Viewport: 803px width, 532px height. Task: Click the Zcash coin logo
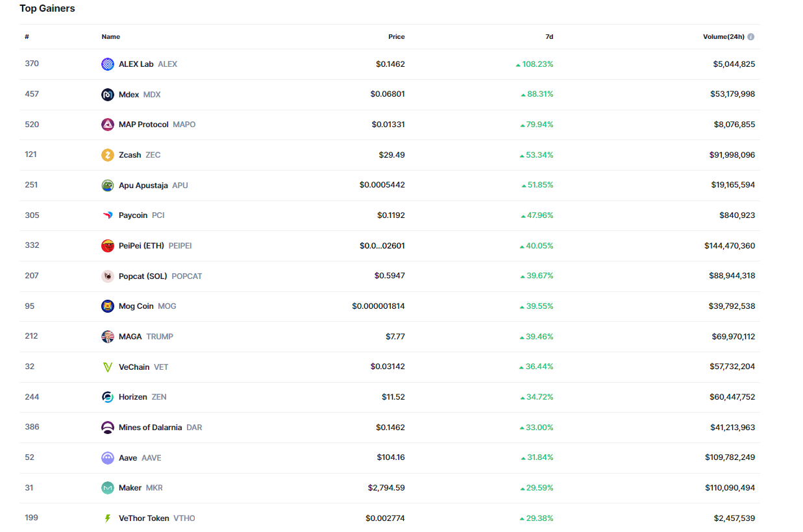point(108,155)
